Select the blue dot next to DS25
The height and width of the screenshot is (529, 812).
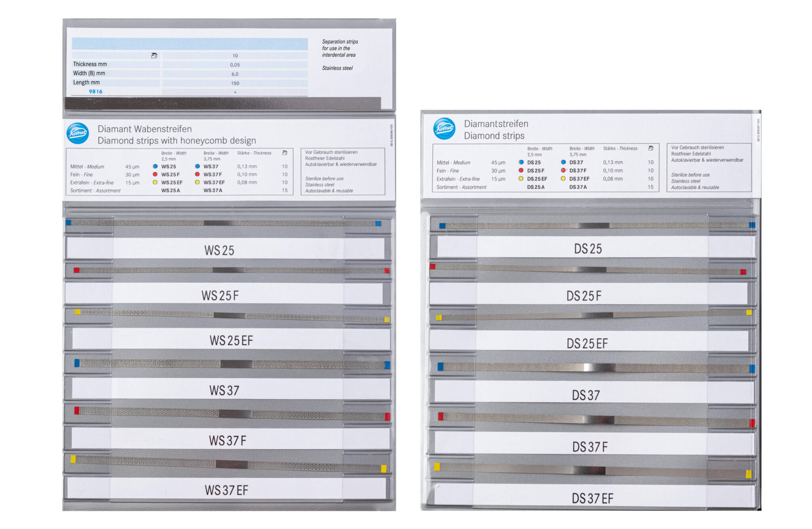[x=521, y=162]
